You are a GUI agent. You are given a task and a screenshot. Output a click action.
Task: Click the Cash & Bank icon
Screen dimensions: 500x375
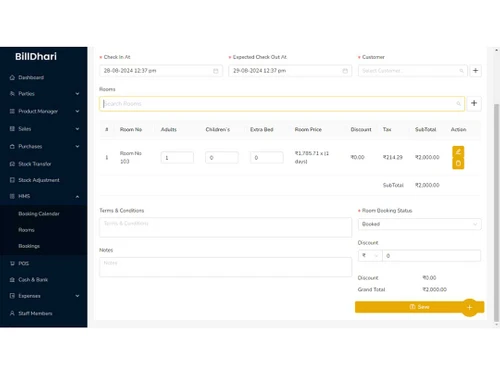pos(12,280)
